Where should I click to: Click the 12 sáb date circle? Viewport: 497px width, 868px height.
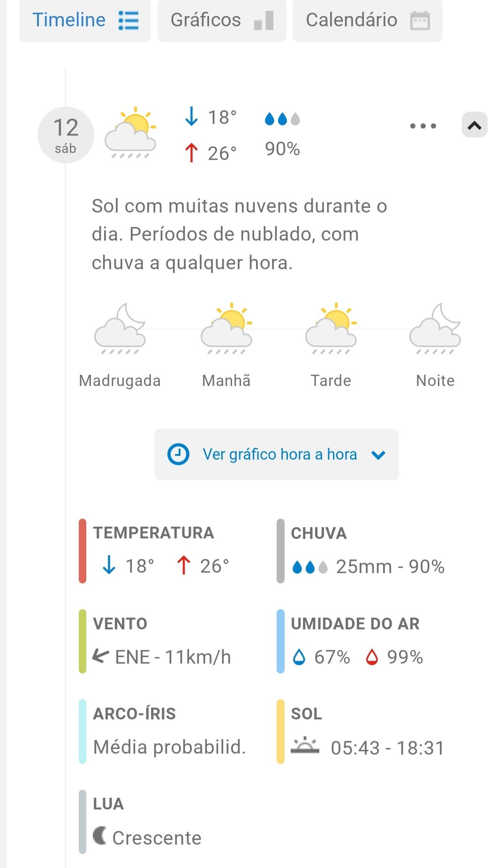pos(66,135)
